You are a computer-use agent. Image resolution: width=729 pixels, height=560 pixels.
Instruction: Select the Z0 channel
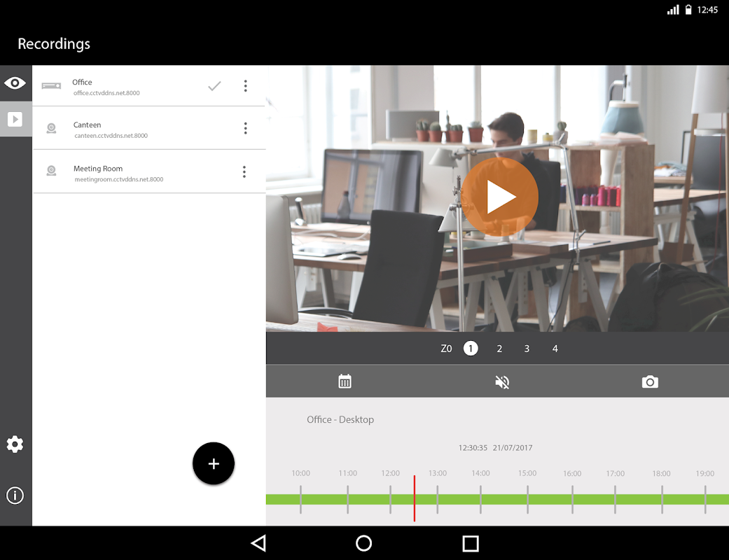click(x=446, y=349)
